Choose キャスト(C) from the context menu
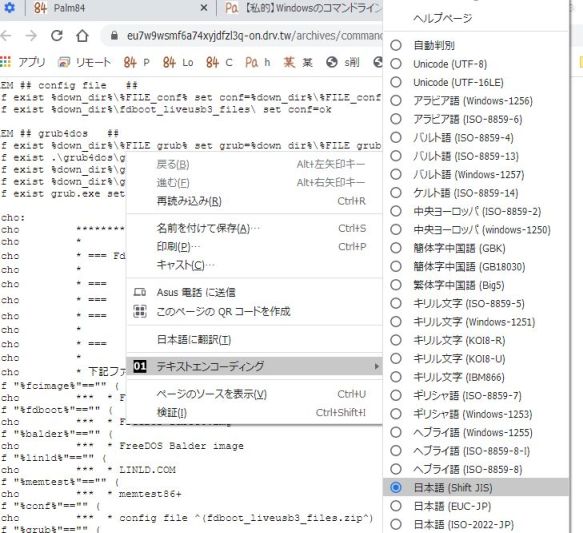583x533 pixels. (254, 265)
